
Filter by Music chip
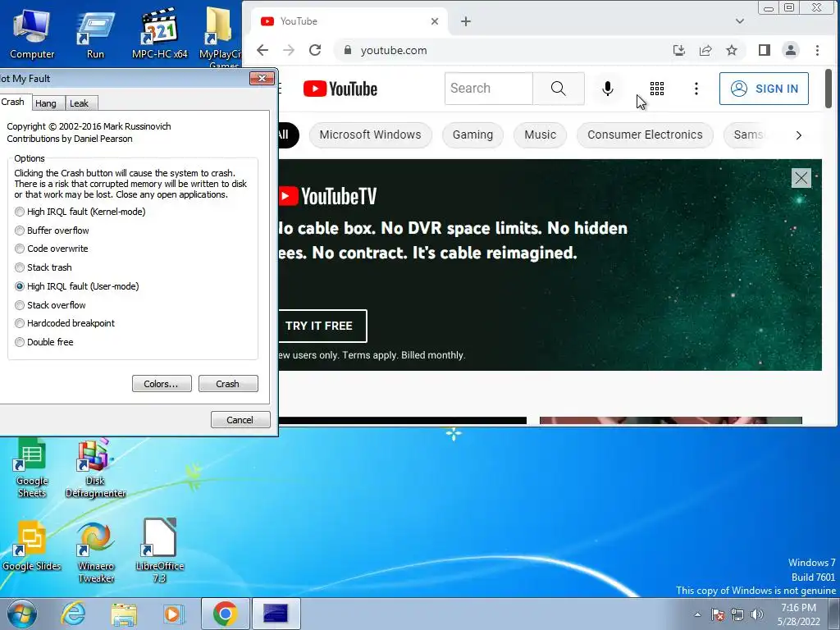(540, 135)
